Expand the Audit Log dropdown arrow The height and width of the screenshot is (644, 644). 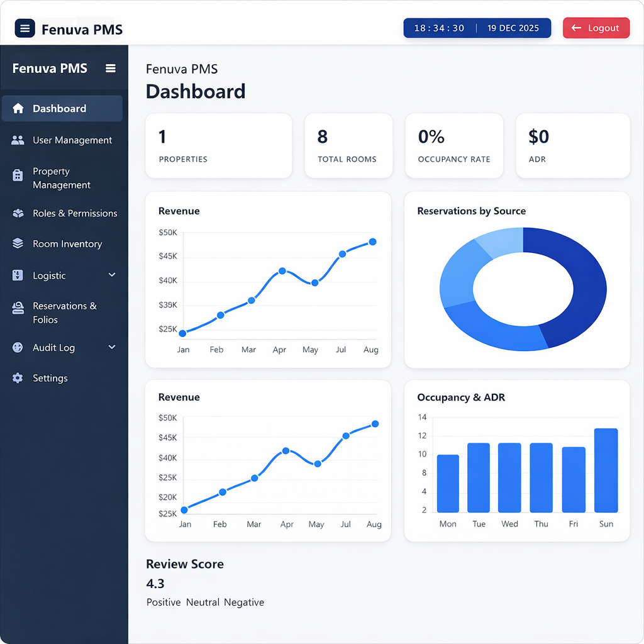pyautogui.click(x=112, y=347)
